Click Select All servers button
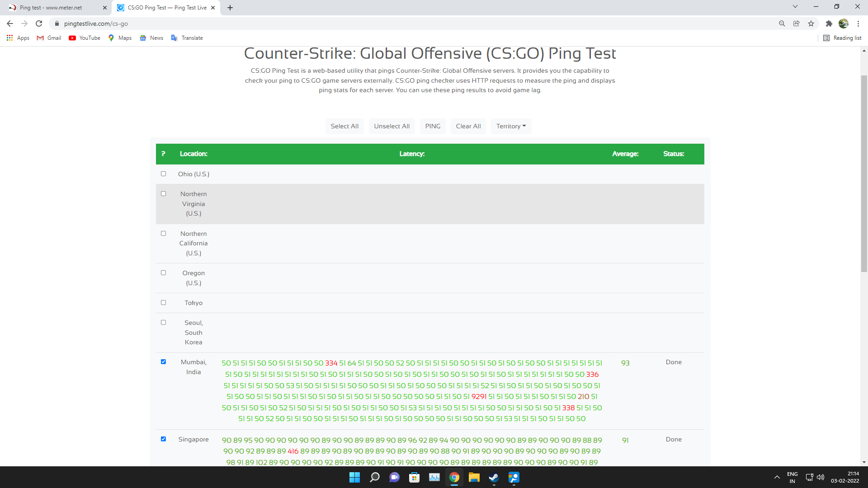Image resolution: width=868 pixels, height=488 pixels. pyautogui.click(x=344, y=126)
